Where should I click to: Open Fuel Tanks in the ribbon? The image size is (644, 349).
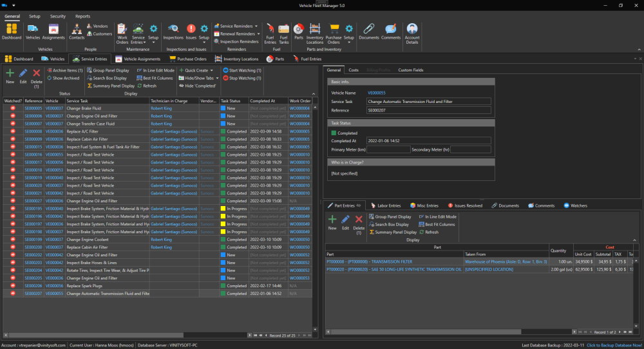284,33
